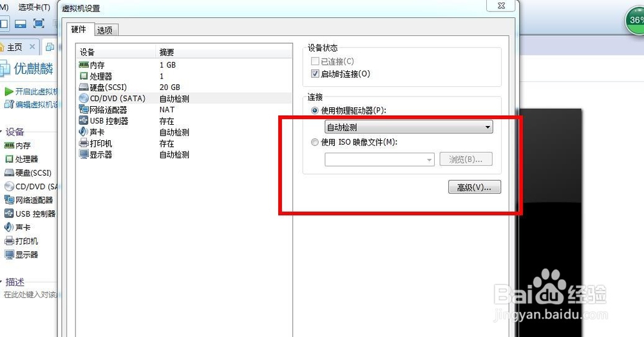The width and height of the screenshot is (644, 337).
Task: Click the processor count value 1
Action: click(162, 76)
